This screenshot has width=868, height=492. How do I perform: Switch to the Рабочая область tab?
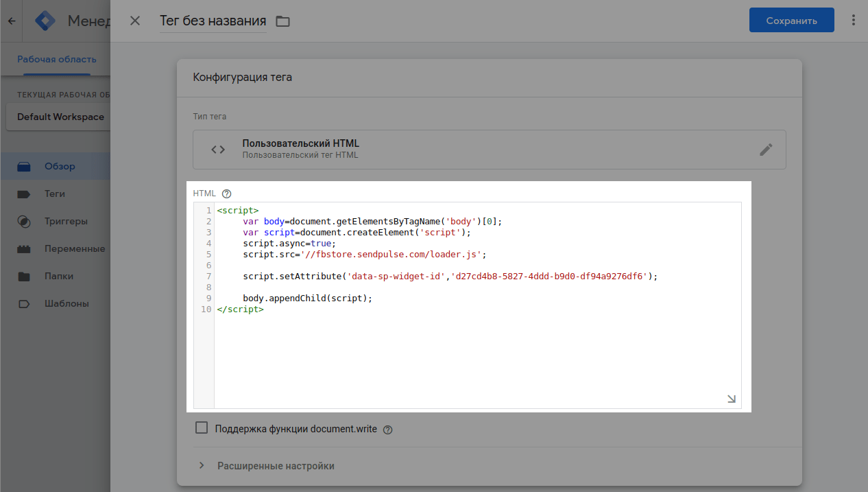click(56, 60)
